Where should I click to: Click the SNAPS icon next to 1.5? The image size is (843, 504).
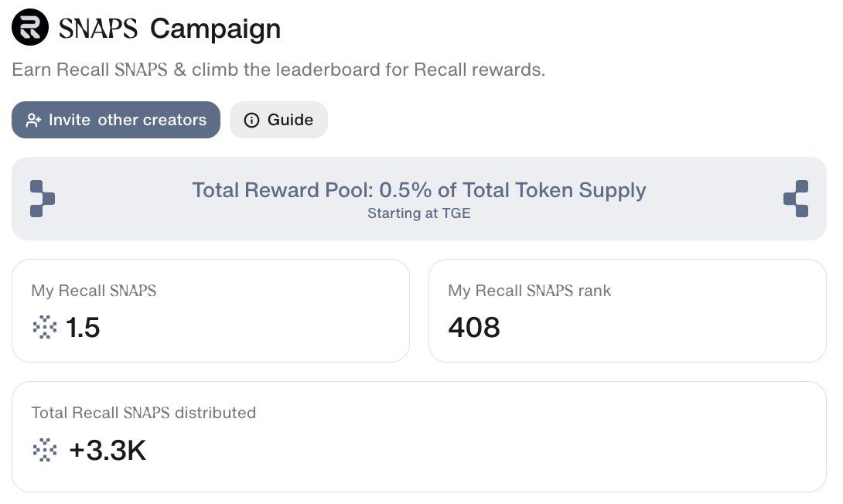[45, 327]
